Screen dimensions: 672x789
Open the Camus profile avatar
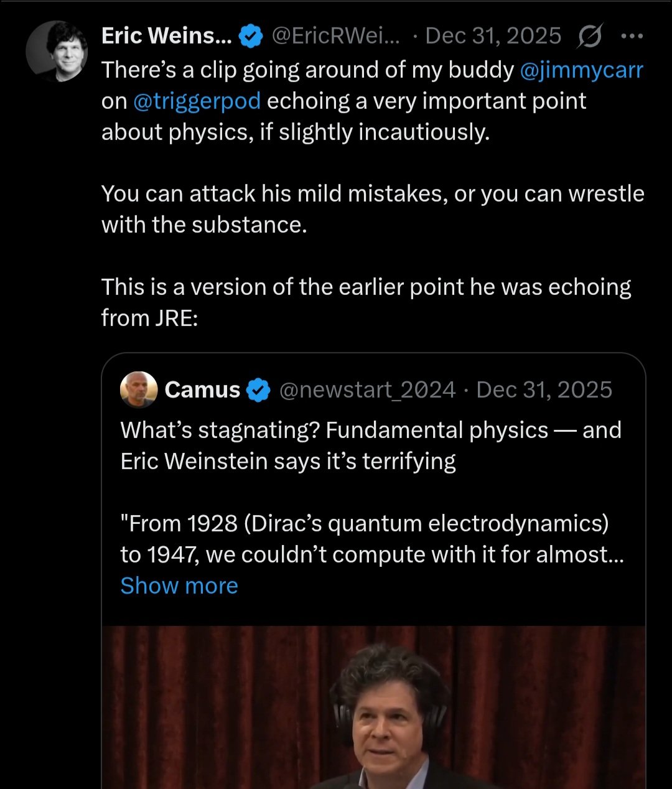tap(138, 390)
